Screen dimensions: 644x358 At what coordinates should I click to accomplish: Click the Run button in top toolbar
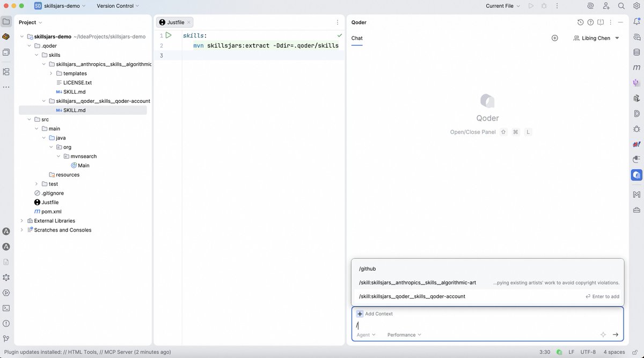pyautogui.click(x=531, y=6)
